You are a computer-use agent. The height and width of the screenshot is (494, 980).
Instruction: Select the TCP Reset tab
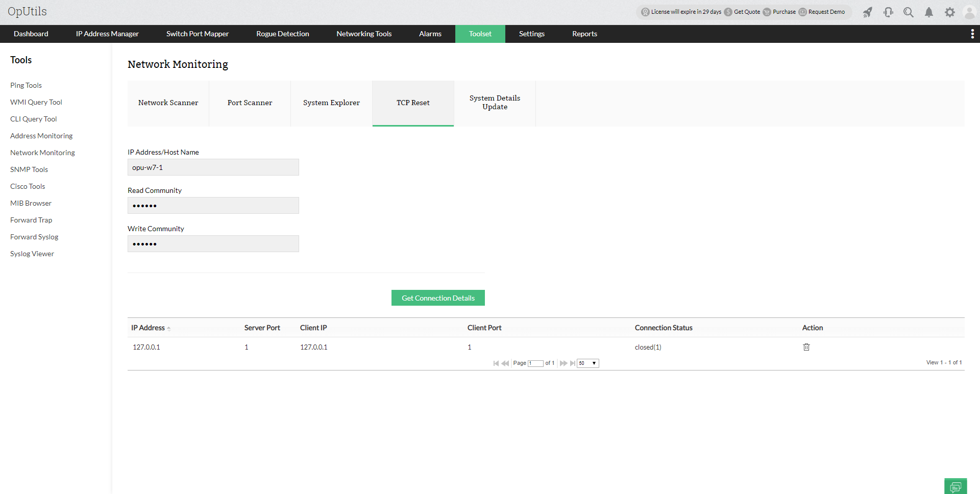pyautogui.click(x=413, y=103)
